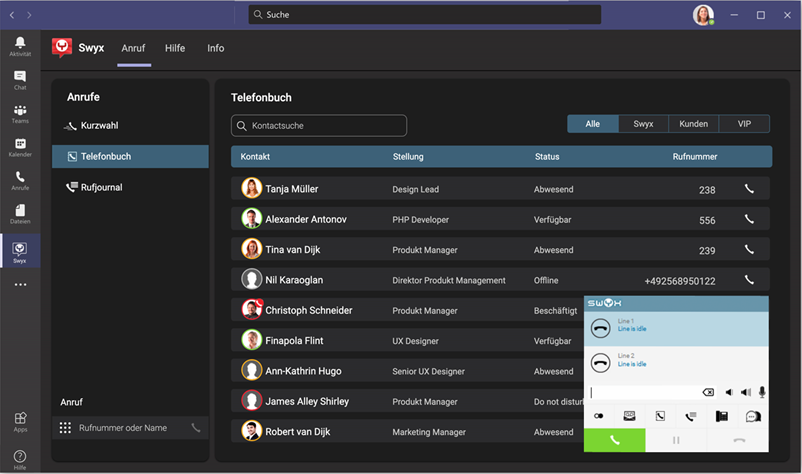
Task: Call Tina van Dijk via phone icon
Action: pos(749,249)
